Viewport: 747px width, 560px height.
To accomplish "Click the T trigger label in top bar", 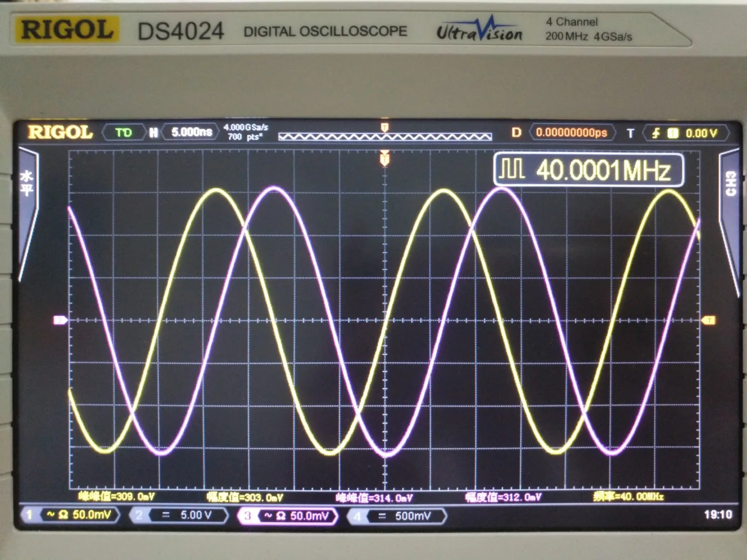I will [630, 133].
